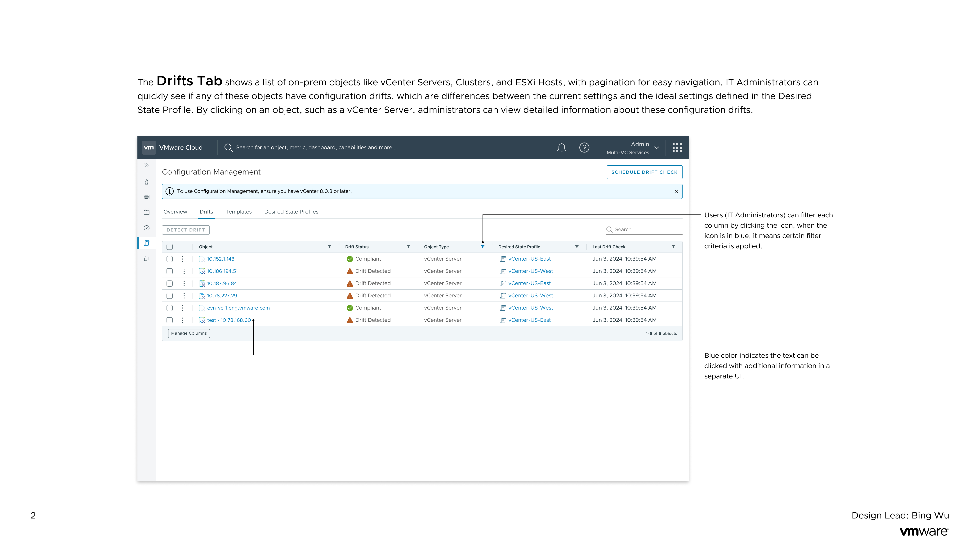This screenshot has height=551, width=980.
Task: Open Desired State Profiles tab
Action: point(291,212)
